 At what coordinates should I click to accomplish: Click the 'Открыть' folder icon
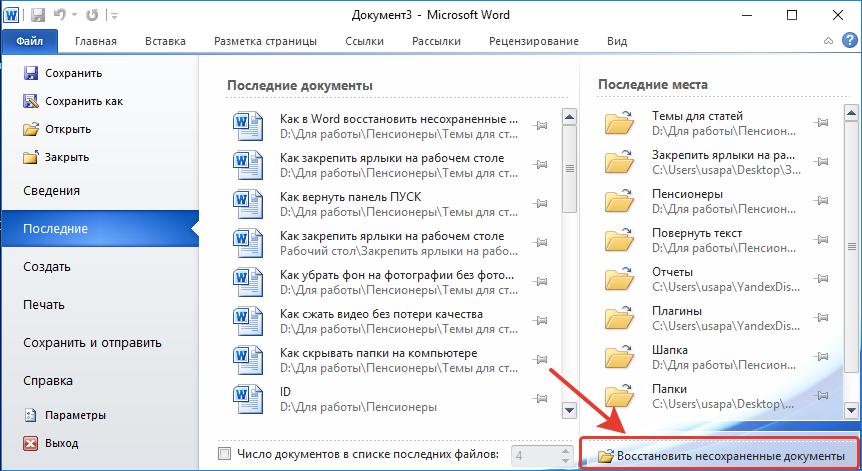(x=31, y=129)
